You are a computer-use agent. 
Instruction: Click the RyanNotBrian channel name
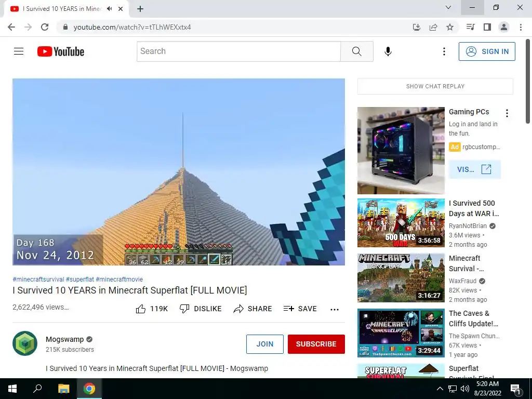[x=468, y=226]
